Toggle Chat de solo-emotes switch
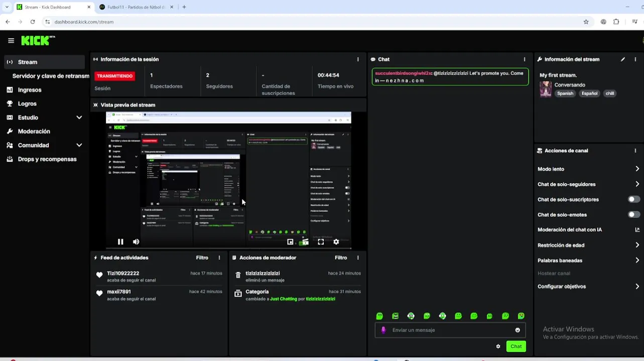Viewport: 644px width, 361px height. (x=634, y=215)
